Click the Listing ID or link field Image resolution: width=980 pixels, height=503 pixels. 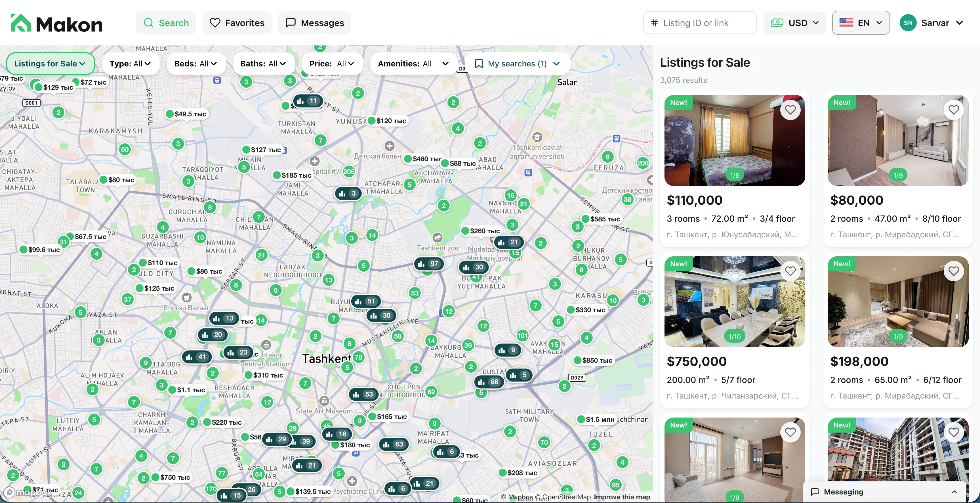700,23
